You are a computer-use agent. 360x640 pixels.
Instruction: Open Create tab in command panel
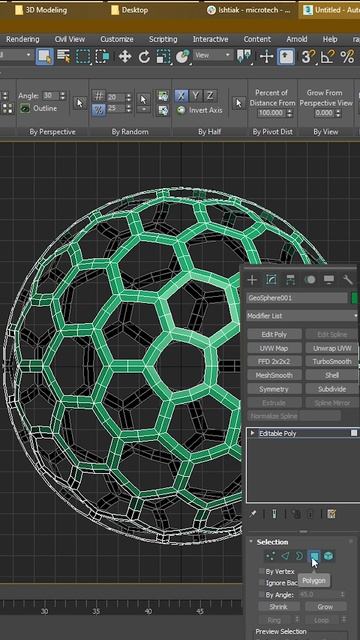[x=252, y=280]
